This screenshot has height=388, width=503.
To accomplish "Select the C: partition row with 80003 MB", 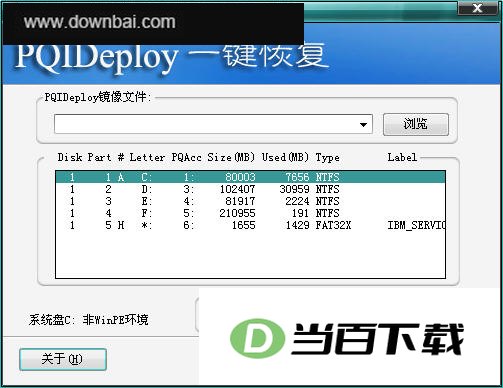I will (250, 177).
